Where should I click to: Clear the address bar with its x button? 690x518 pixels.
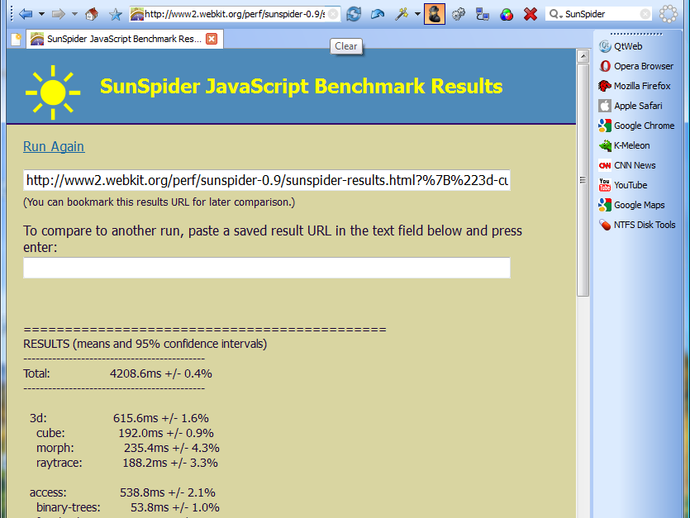[334, 14]
